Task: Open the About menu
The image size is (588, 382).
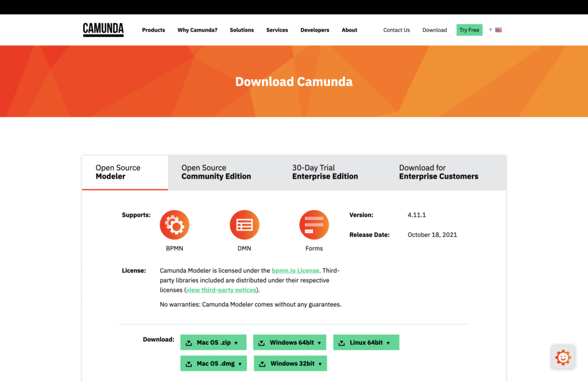Action: coord(349,30)
